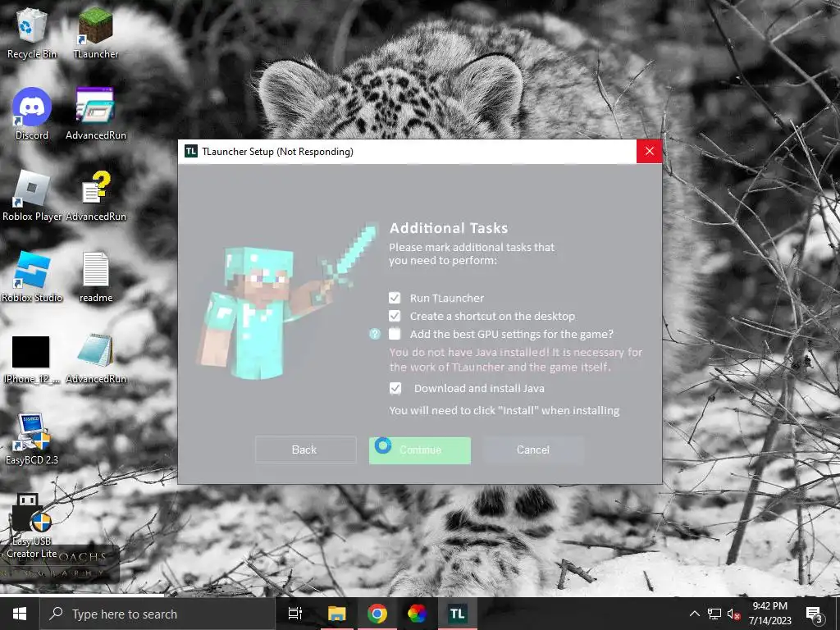
Task: Click the green Continue button
Action: tap(420, 450)
